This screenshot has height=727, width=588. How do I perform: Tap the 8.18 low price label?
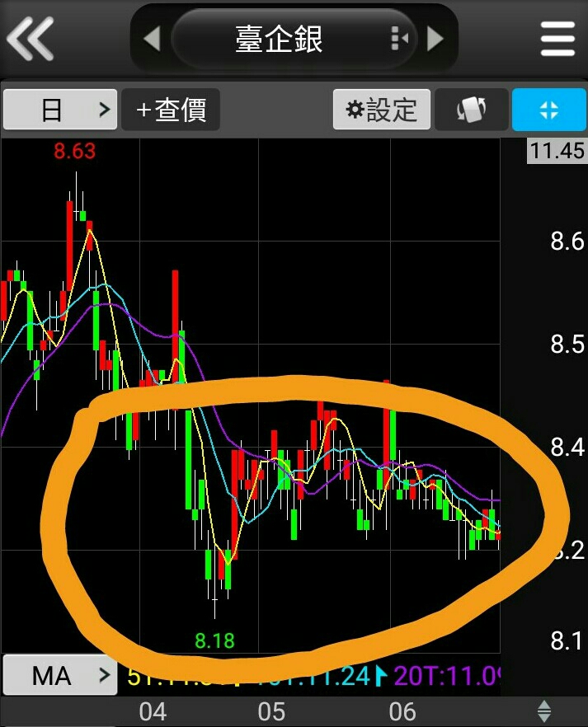214,640
